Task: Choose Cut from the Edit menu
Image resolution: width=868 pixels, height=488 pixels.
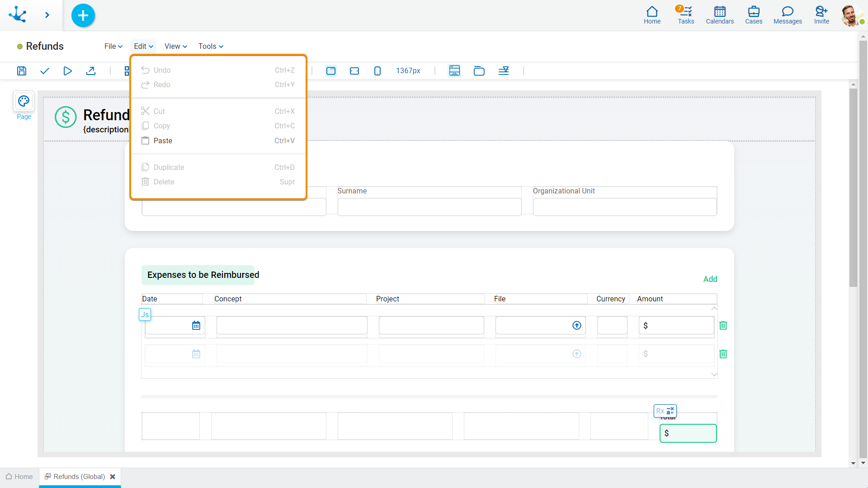Action: [x=218, y=111]
